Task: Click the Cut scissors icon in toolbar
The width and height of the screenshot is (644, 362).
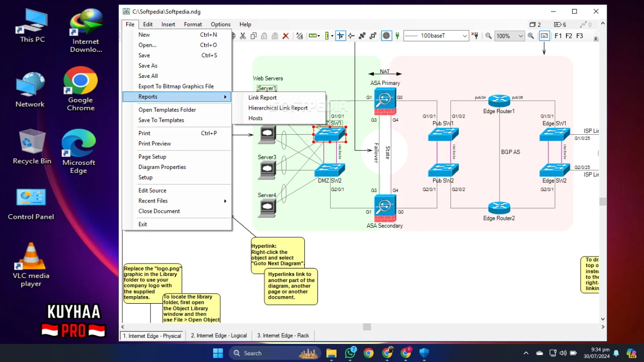Action: coord(243,36)
